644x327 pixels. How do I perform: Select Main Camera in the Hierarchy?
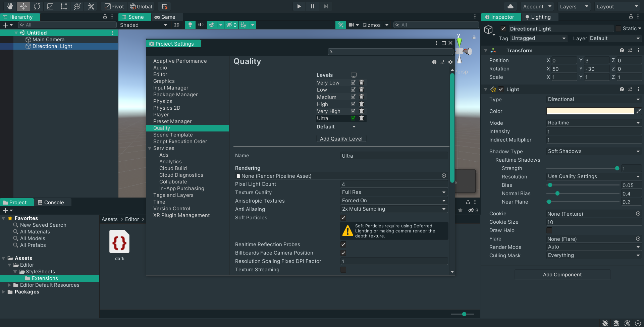pyautogui.click(x=48, y=39)
